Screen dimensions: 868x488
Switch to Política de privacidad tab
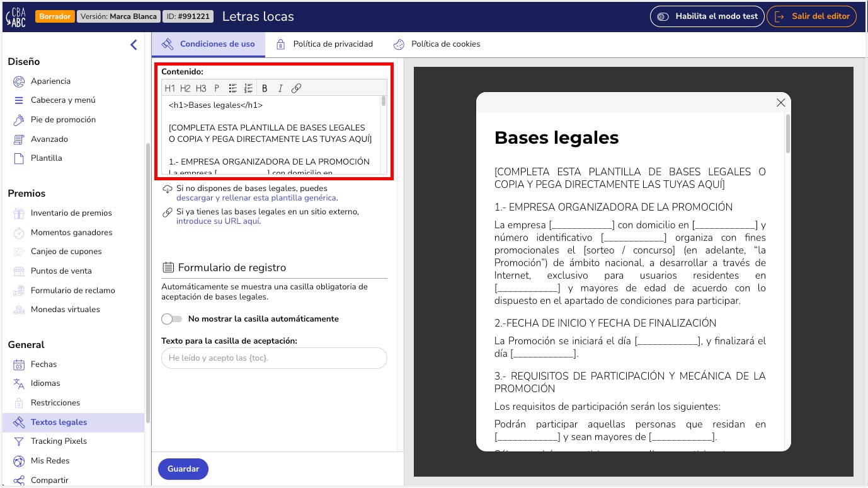point(324,44)
